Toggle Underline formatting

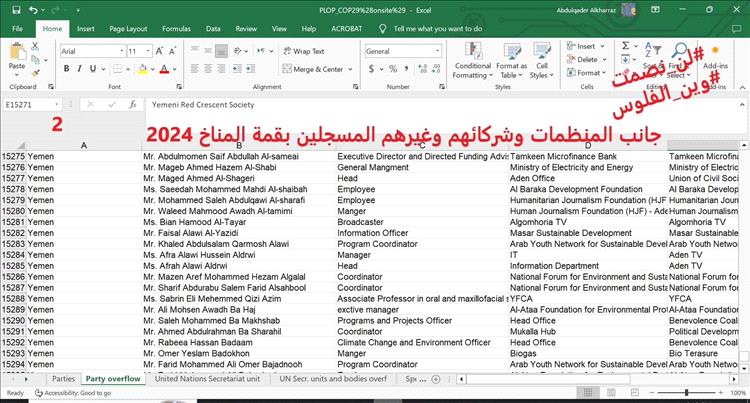(93, 69)
